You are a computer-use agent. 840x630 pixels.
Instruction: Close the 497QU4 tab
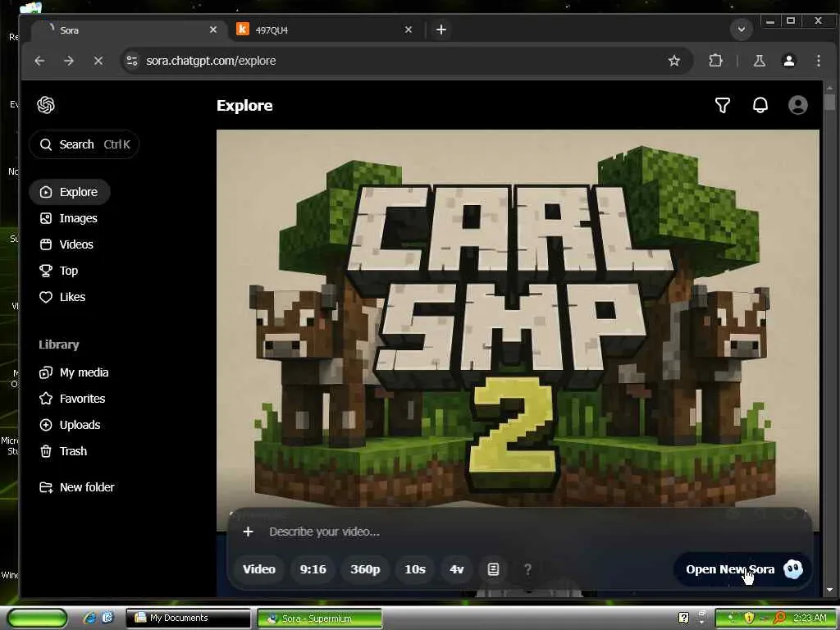coord(409,30)
